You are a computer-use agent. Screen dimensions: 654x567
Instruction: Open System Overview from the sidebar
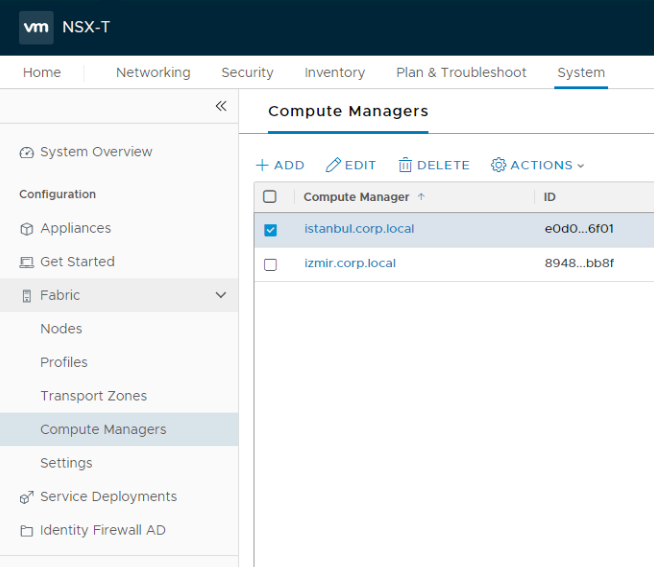pyautogui.click(x=96, y=152)
